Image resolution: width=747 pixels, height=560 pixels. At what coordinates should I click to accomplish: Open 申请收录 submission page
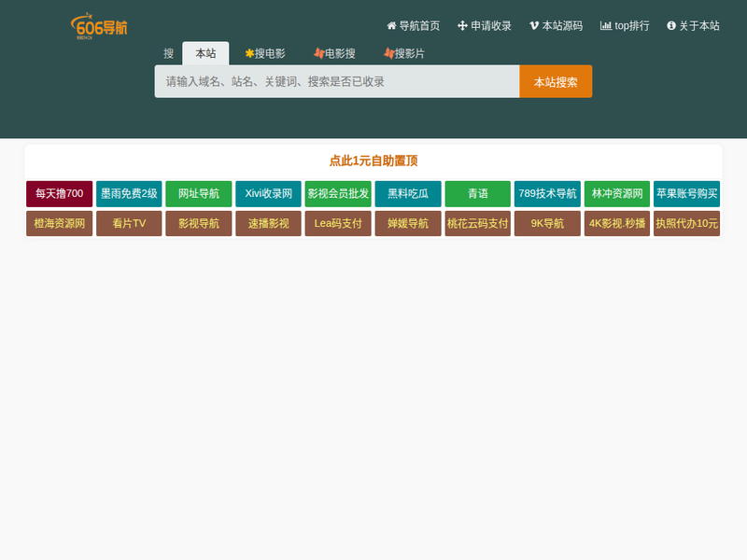(485, 26)
